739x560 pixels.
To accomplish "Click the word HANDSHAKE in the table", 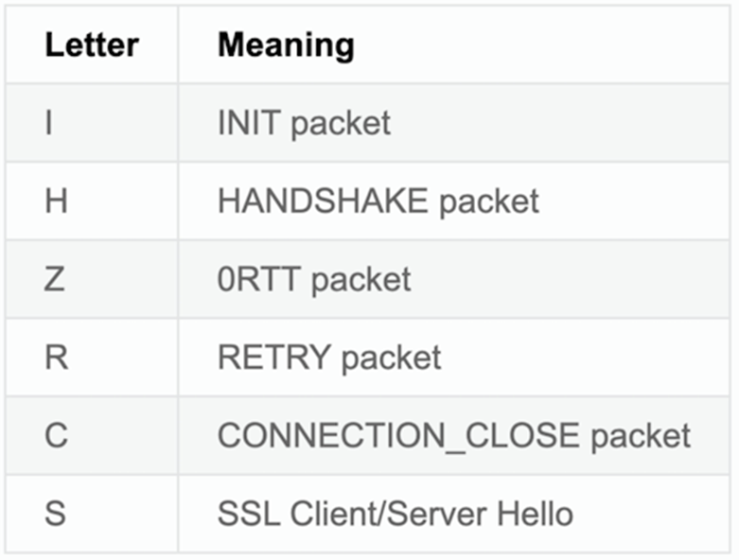I will (324, 201).
